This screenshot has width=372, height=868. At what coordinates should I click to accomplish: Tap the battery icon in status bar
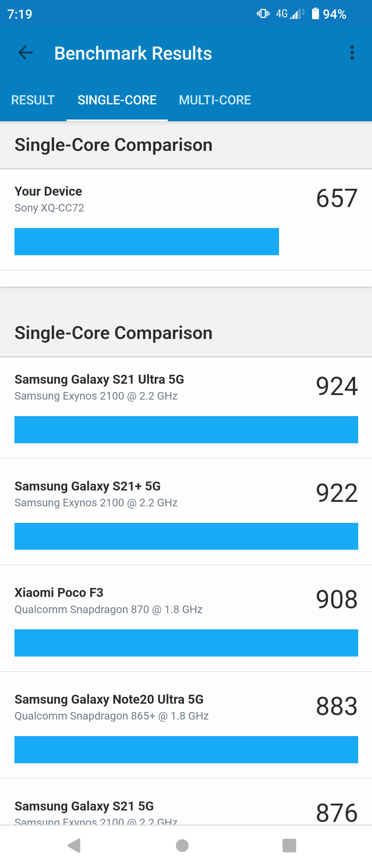315,14
